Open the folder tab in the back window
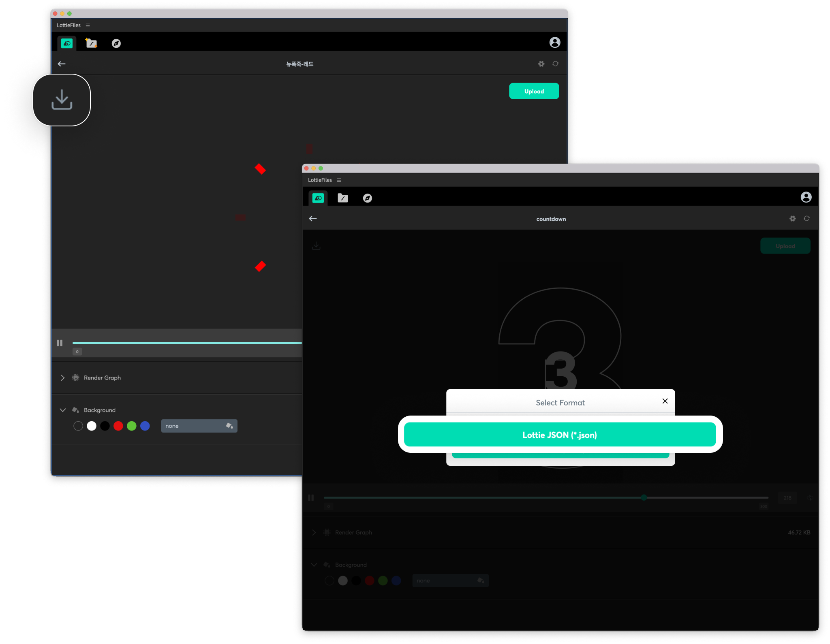This screenshot has width=830, height=644. tap(91, 43)
